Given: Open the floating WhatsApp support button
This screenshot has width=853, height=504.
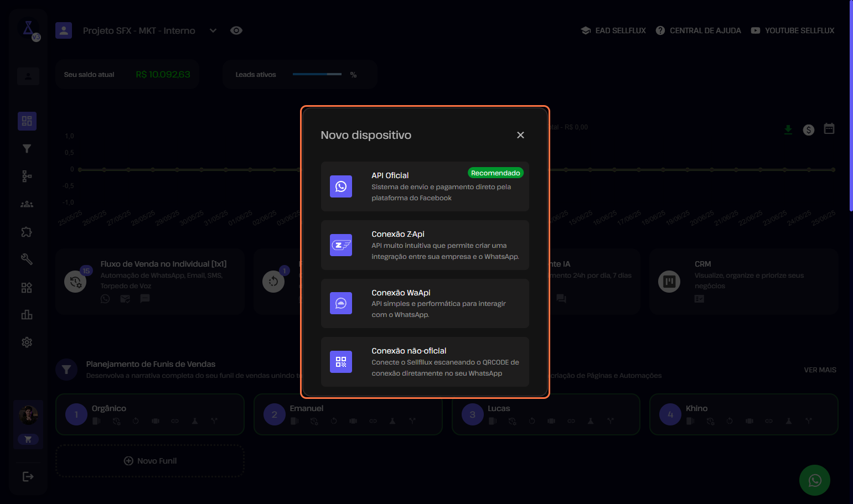Looking at the screenshot, I should click(815, 480).
